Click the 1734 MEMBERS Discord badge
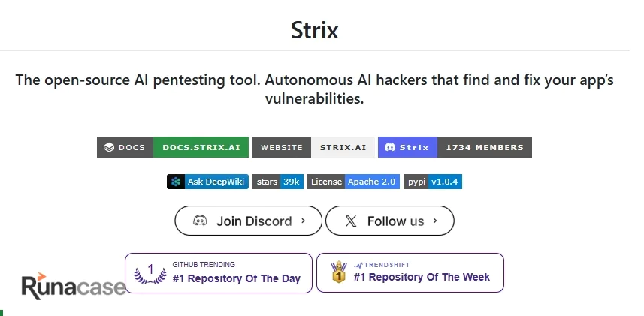Screen dimensions: 644x316 pos(485,147)
